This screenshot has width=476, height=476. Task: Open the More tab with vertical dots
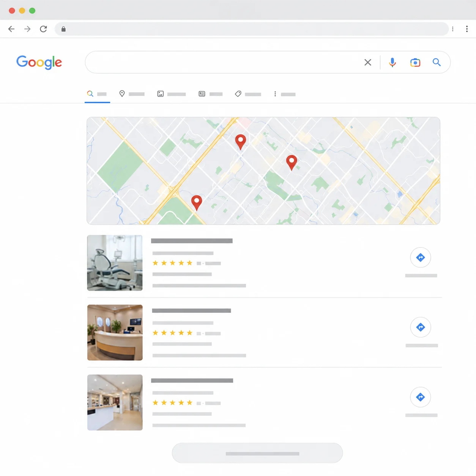pos(284,94)
